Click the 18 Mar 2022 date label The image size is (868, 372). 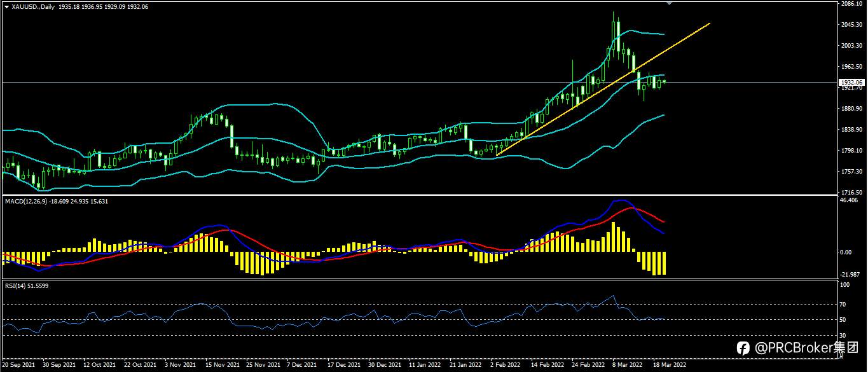tap(668, 366)
